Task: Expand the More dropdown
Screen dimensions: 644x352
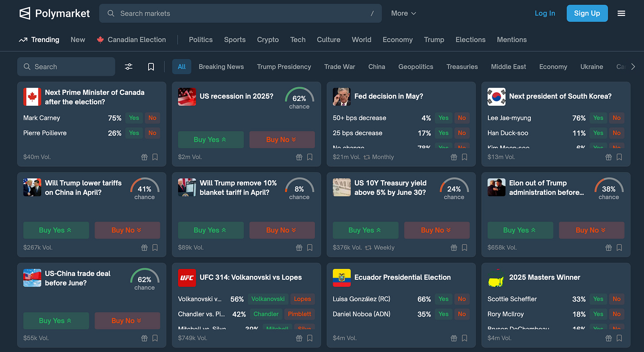Action: point(403,13)
